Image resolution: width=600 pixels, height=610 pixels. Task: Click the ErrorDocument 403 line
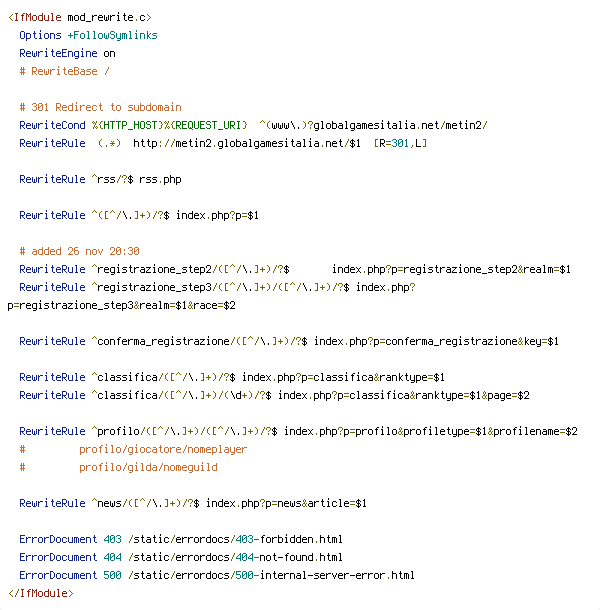pos(181,539)
